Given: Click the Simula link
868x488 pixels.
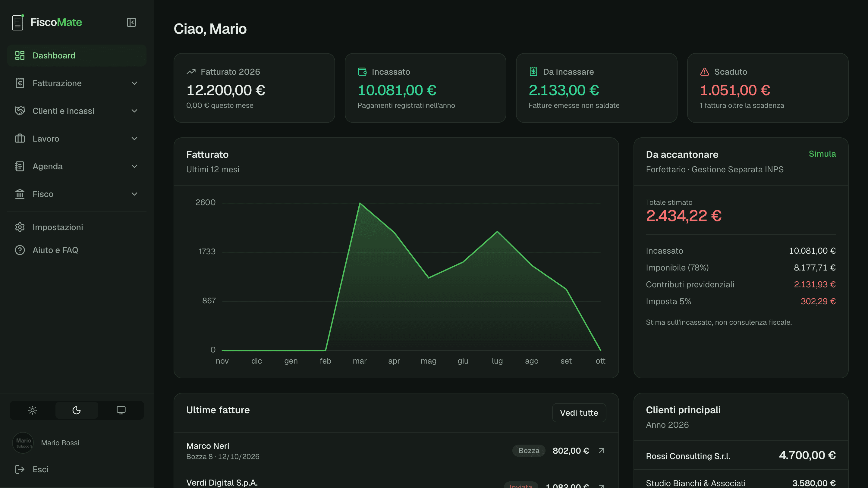Looking at the screenshot, I should click(x=822, y=154).
